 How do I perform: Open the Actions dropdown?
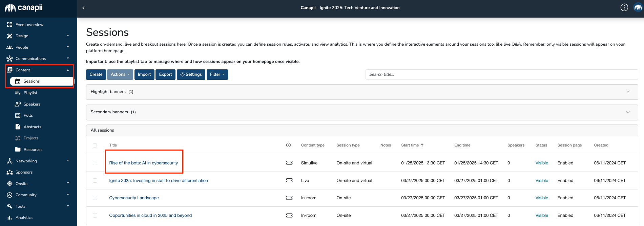point(120,74)
